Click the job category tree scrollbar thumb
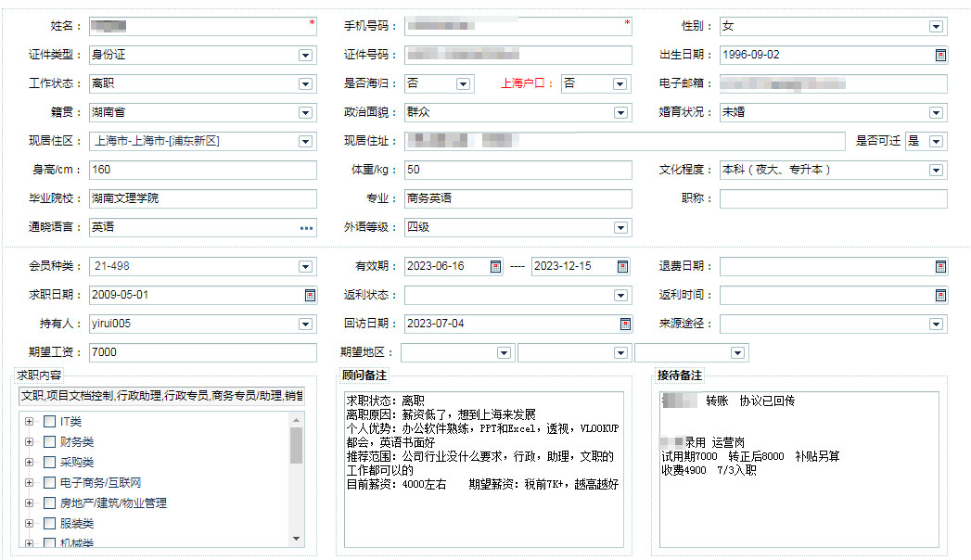 point(296,446)
